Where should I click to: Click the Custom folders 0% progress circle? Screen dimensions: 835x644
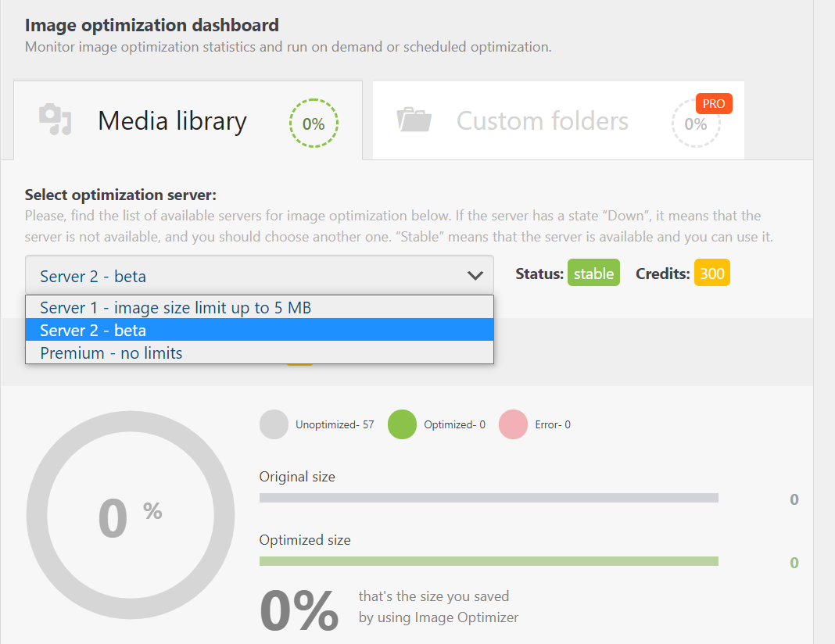point(695,124)
